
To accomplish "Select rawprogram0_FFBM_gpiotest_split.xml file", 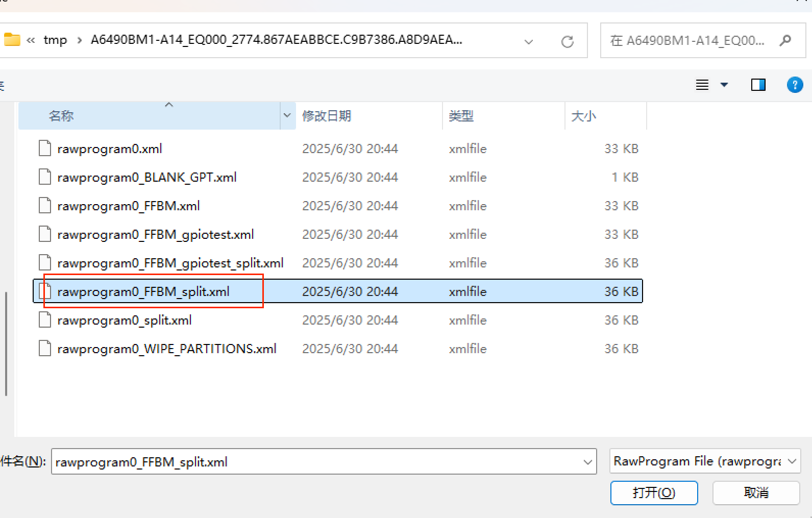I will pos(170,263).
